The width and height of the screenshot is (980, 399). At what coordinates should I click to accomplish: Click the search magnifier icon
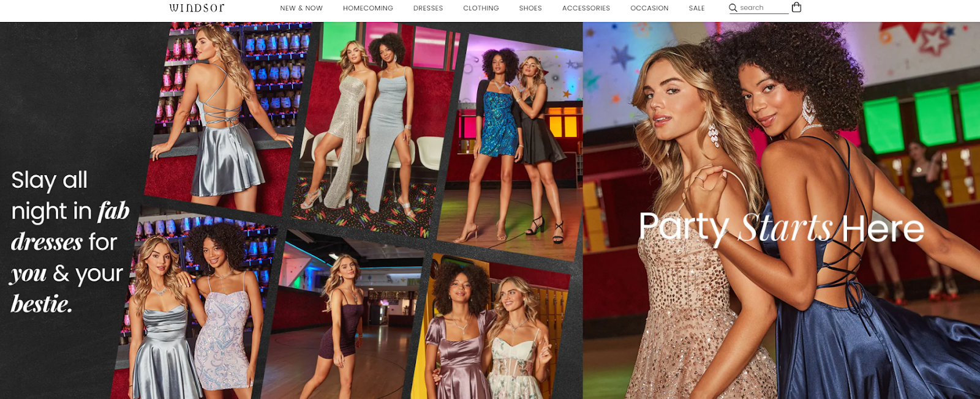733,8
